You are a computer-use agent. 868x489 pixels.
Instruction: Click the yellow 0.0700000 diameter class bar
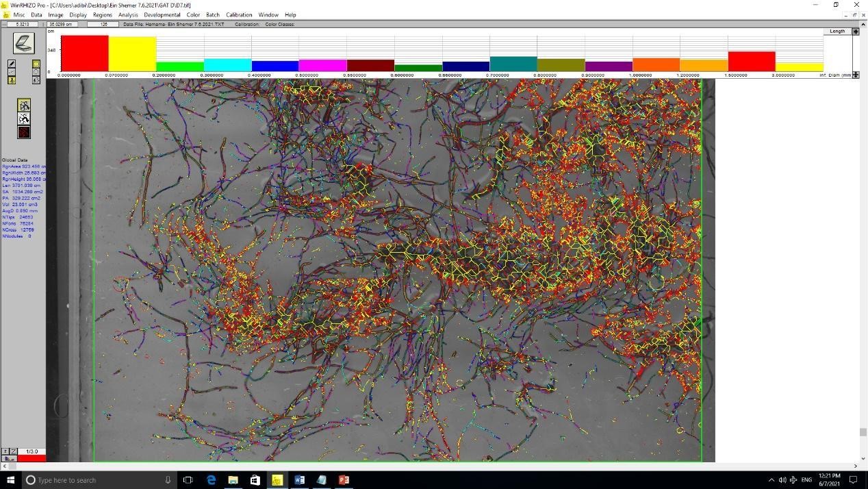[133, 54]
